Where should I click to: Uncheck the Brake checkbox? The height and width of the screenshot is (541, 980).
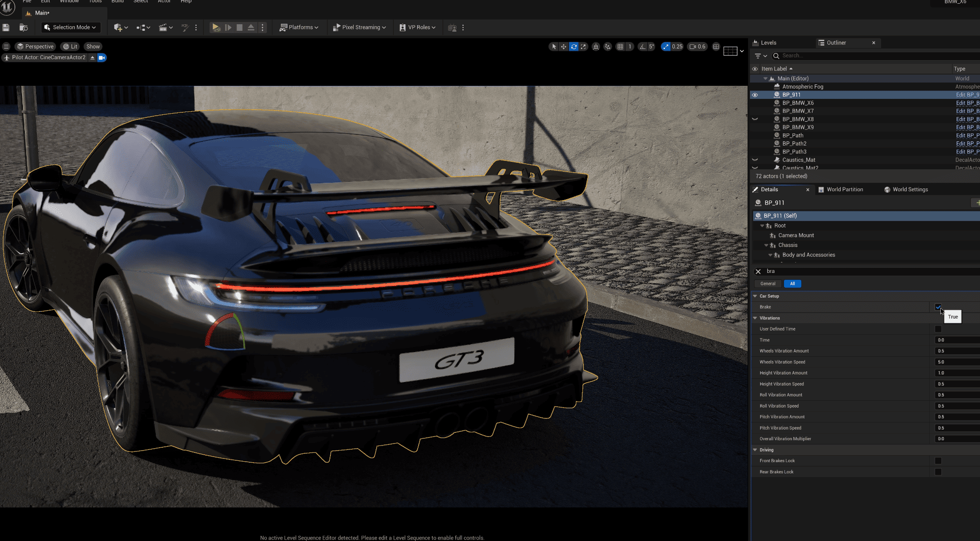[x=938, y=307]
